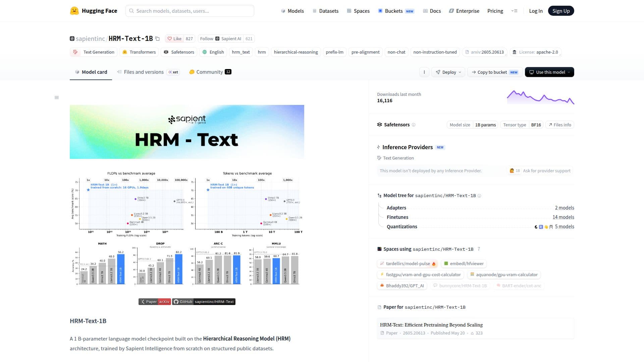Viewport: 644px width, 362px height.
Task: Click the Sign Up button
Action: [561, 11]
